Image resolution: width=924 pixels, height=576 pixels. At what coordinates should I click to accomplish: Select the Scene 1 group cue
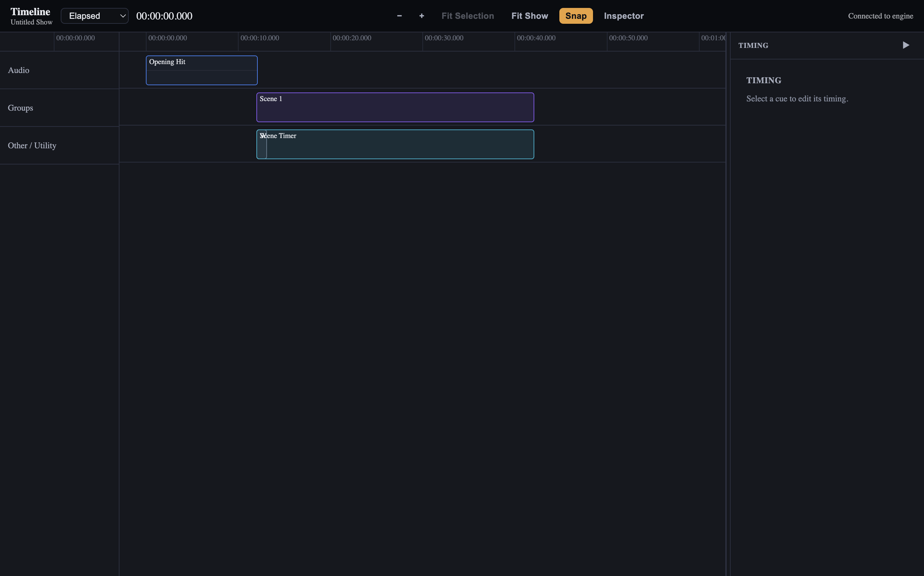pyautogui.click(x=395, y=107)
